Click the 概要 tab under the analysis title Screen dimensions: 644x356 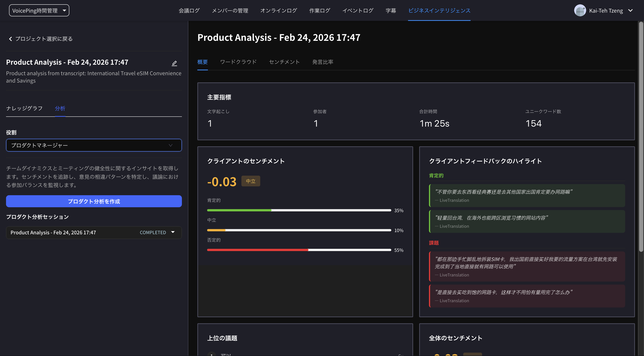(x=202, y=62)
